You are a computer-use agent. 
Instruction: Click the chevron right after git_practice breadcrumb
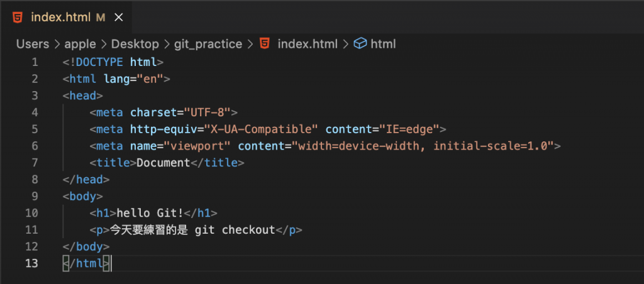coord(250,44)
